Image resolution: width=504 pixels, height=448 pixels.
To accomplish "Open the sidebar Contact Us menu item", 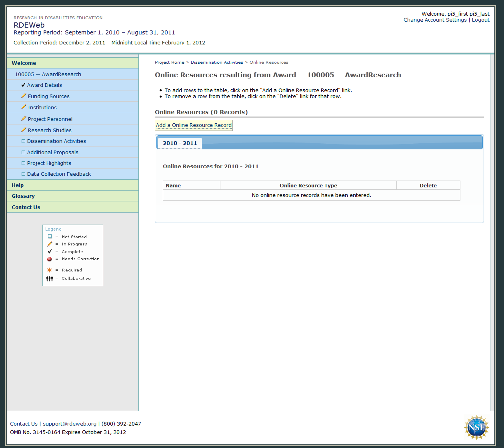I will [73, 207].
